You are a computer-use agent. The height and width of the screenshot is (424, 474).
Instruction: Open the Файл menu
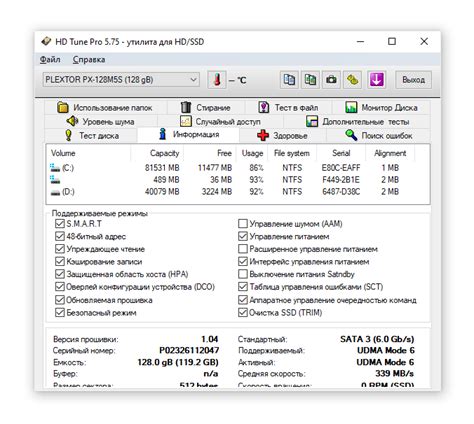point(50,60)
